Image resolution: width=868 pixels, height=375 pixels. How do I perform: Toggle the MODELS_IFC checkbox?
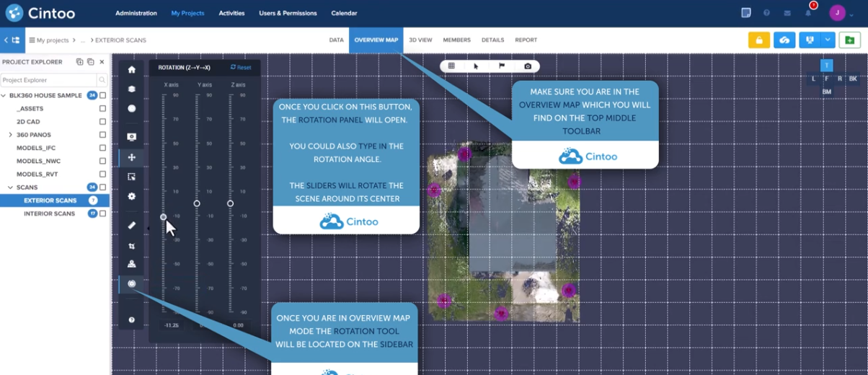pyautogui.click(x=103, y=148)
